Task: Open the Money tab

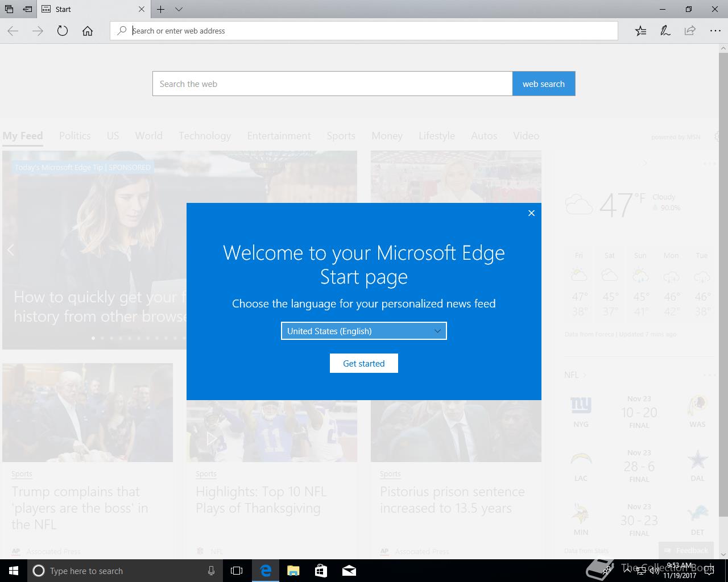Action: coord(387,136)
